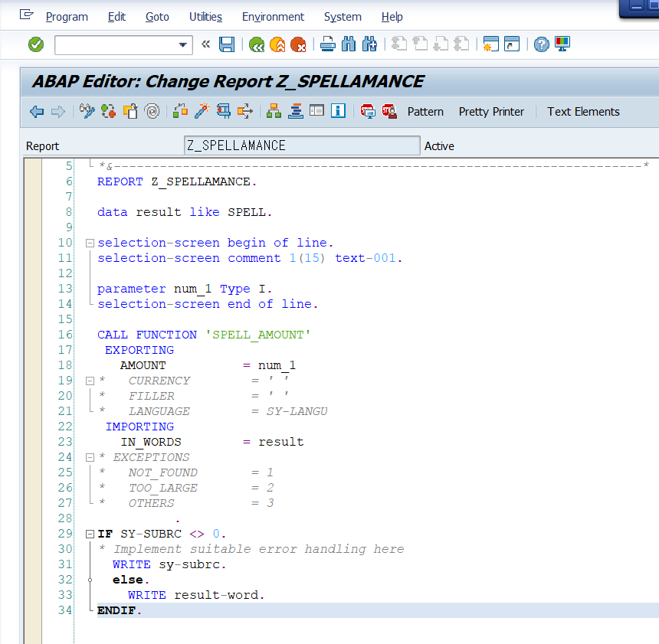Screen dimensions: 659x644
Task: Collapse the EXCEPTIONS comment block at line 24
Action: (x=90, y=458)
